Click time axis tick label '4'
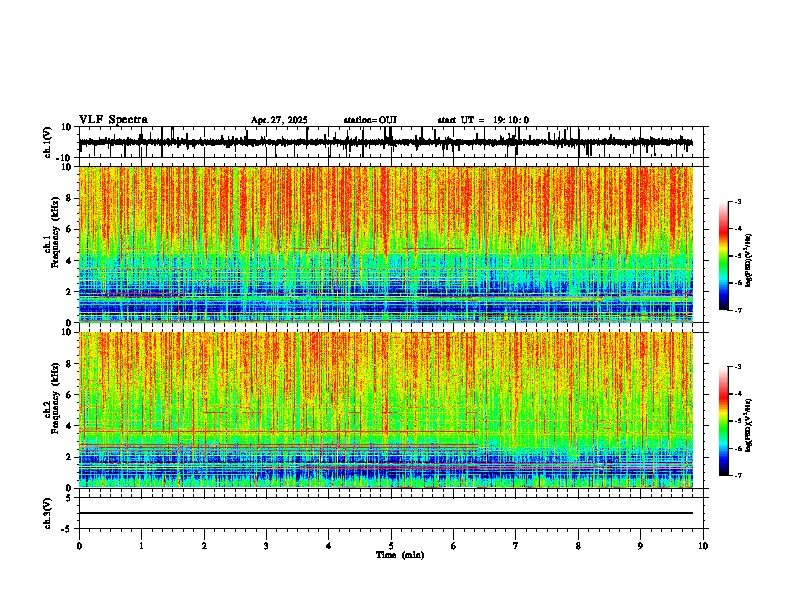Screen dimensions: 792x612 point(329,546)
